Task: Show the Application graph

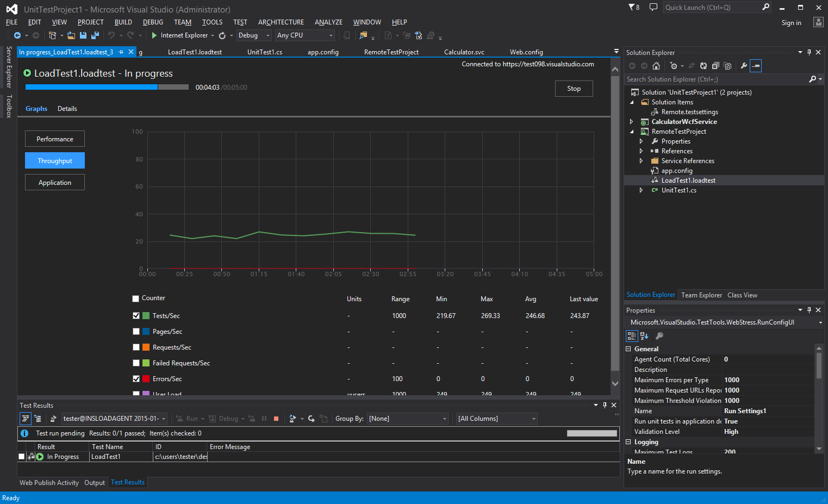Action: pos(55,182)
